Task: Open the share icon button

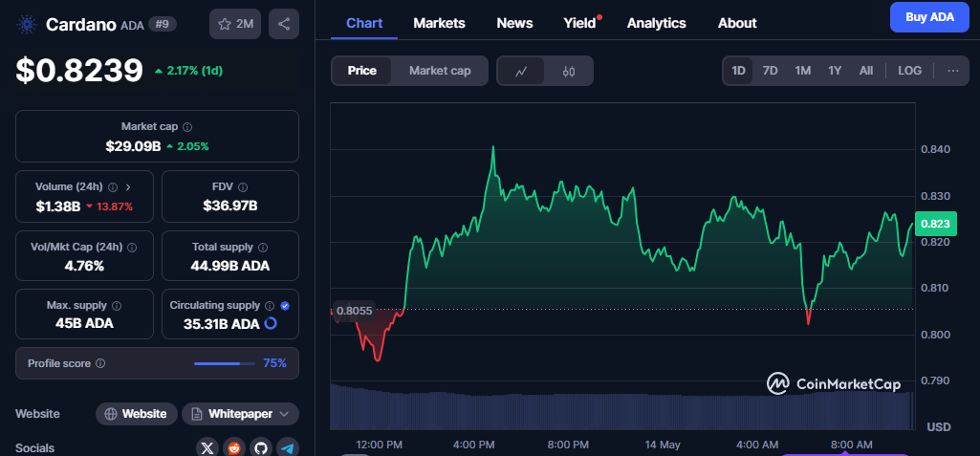Action: point(284,24)
